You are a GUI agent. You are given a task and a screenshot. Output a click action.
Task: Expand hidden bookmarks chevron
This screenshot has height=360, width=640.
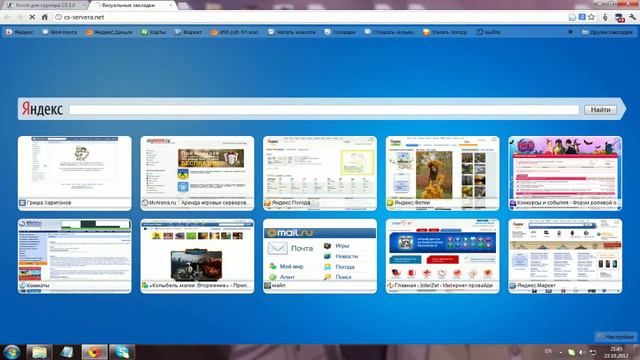[x=571, y=32]
